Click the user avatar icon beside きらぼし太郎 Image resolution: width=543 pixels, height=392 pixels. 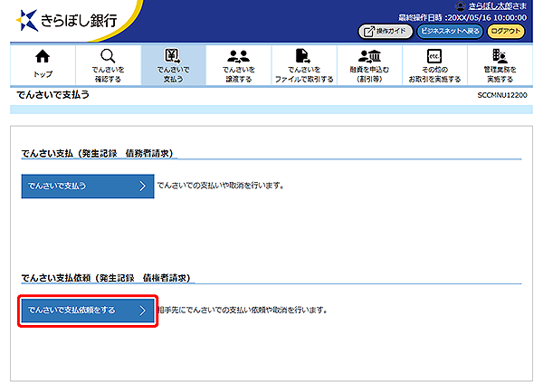460,6
